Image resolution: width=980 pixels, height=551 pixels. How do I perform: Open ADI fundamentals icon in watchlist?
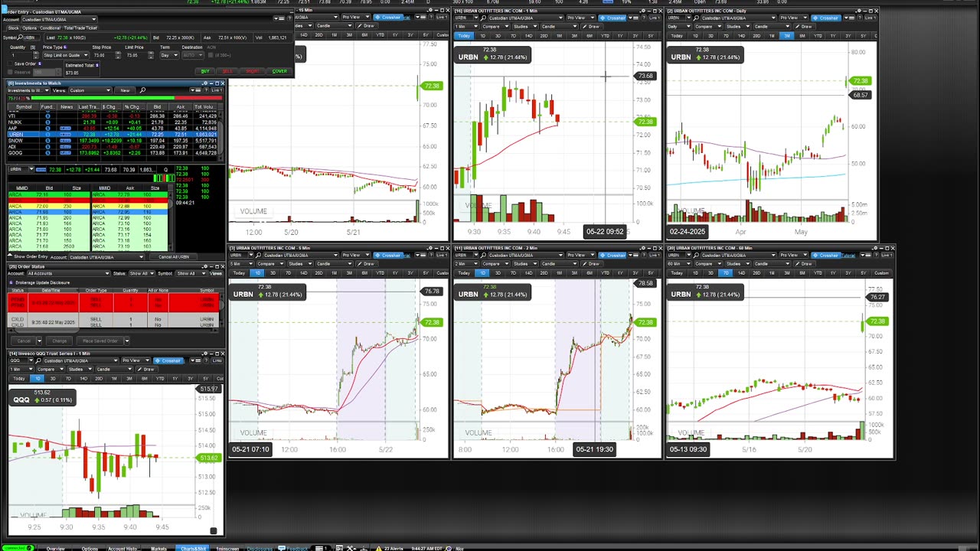coord(47,147)
